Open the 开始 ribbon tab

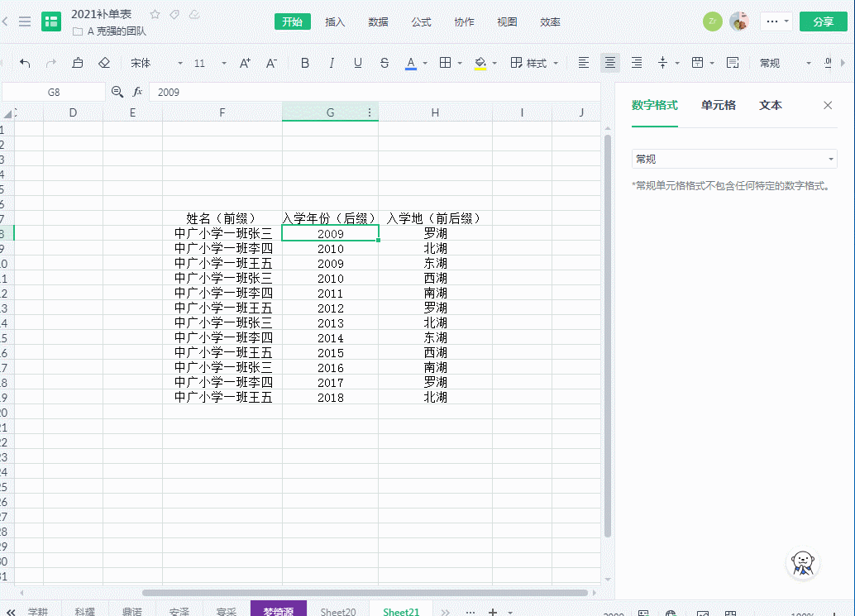click(292, 21)
